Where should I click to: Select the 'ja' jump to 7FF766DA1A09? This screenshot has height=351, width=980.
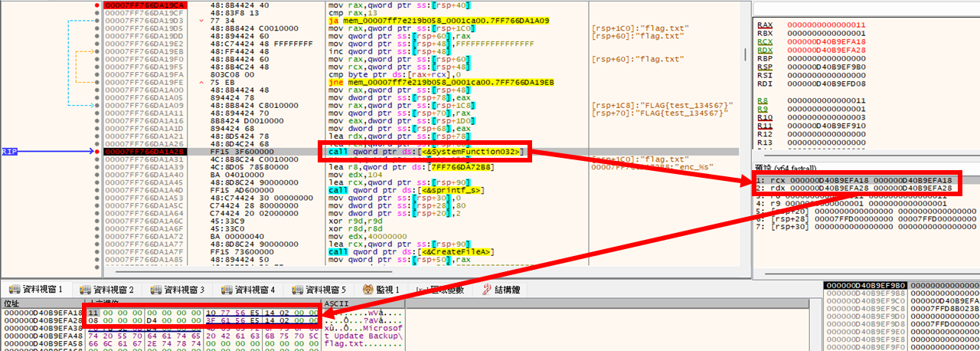438,21
